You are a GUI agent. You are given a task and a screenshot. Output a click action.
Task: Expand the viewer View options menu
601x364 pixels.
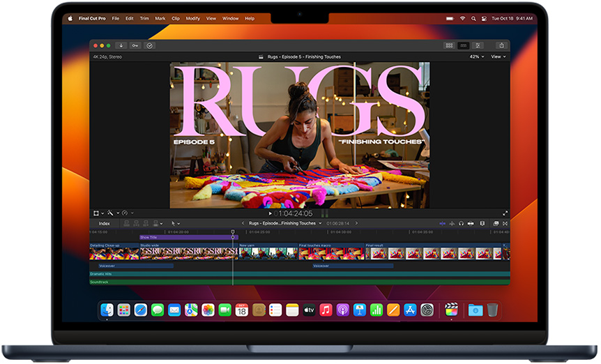coord(498,56)
